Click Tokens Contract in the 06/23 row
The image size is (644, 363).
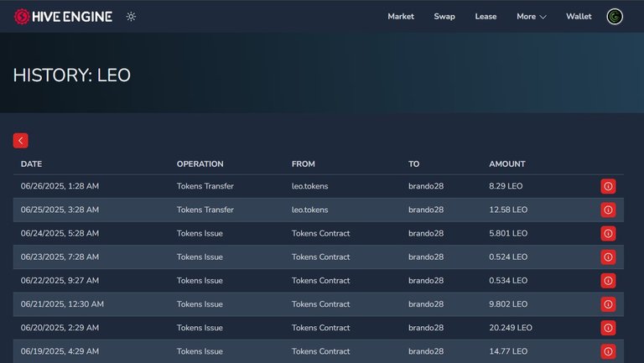coord(321,257)
